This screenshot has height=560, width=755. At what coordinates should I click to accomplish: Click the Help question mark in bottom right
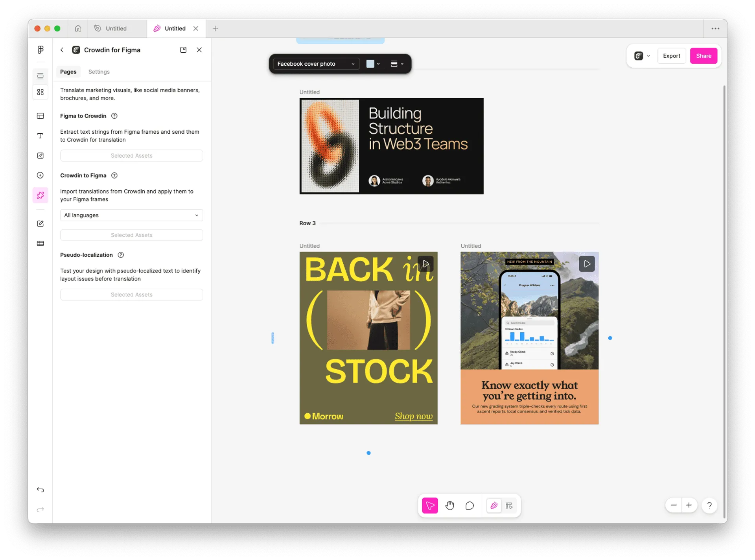point(709,505)
